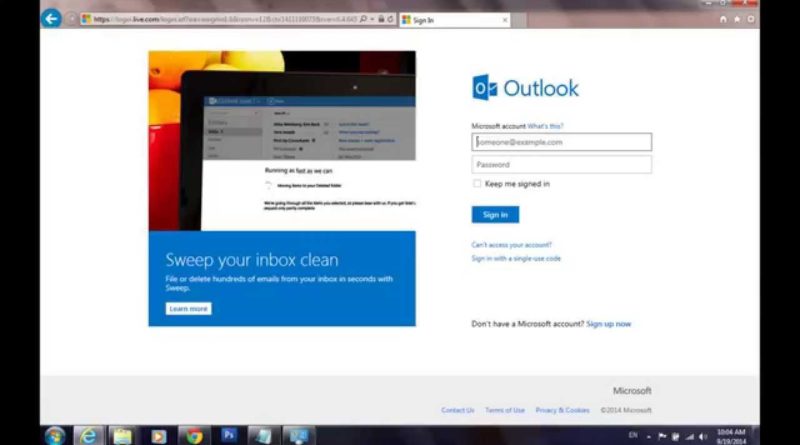Follow the Sign up now link
This screenshot has height=445, width=800.
coord(608,324)
